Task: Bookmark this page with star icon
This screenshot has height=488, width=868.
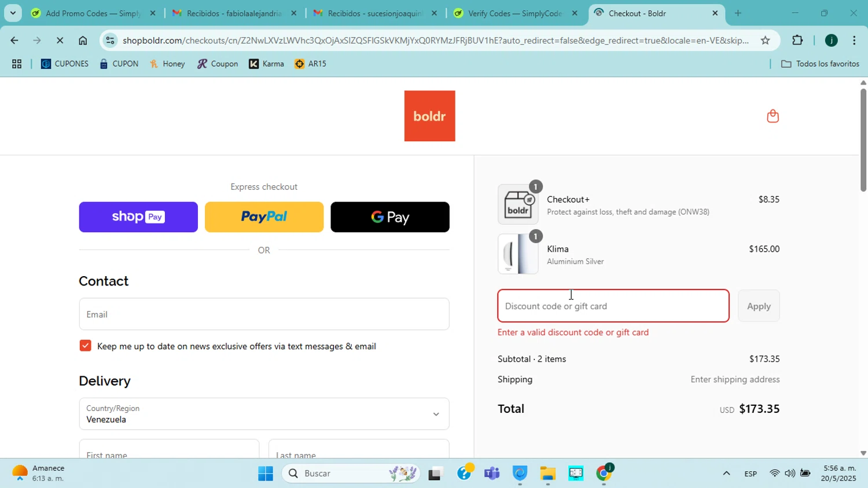Action: [x=765, y=41]
